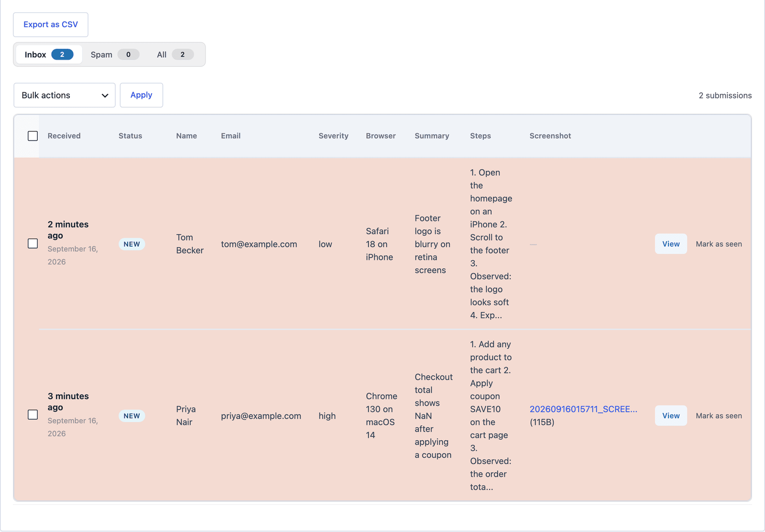Click the Tom Becker name cell

[190, 244]
